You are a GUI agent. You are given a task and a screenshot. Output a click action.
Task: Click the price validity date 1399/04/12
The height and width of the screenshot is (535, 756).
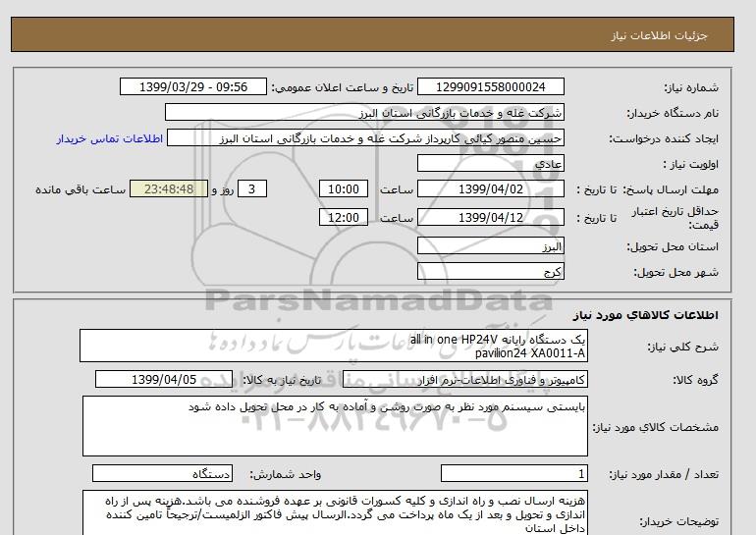490,217
